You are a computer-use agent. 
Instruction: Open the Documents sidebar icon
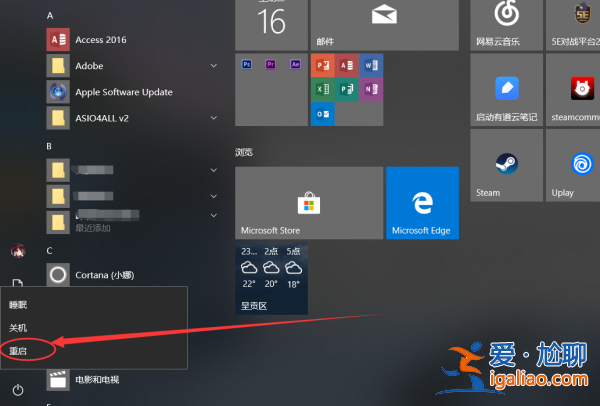[x=18, y=283]
